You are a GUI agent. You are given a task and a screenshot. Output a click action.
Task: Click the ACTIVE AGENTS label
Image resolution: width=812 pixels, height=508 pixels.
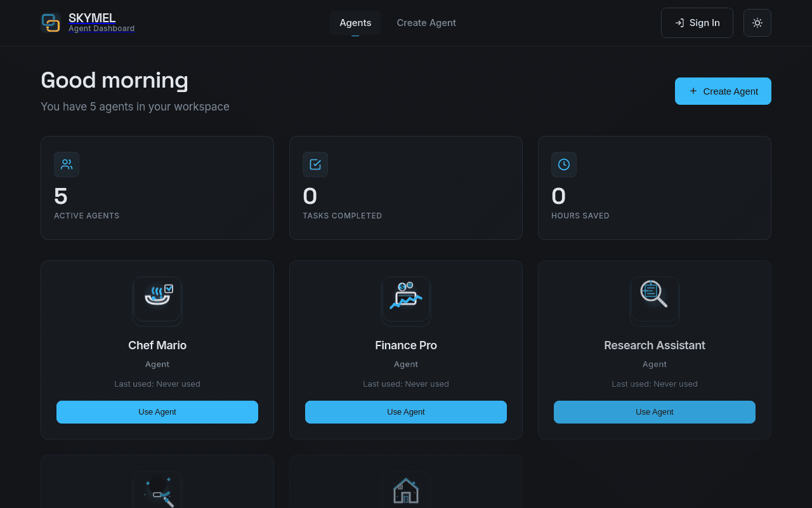tap(87, 216)
